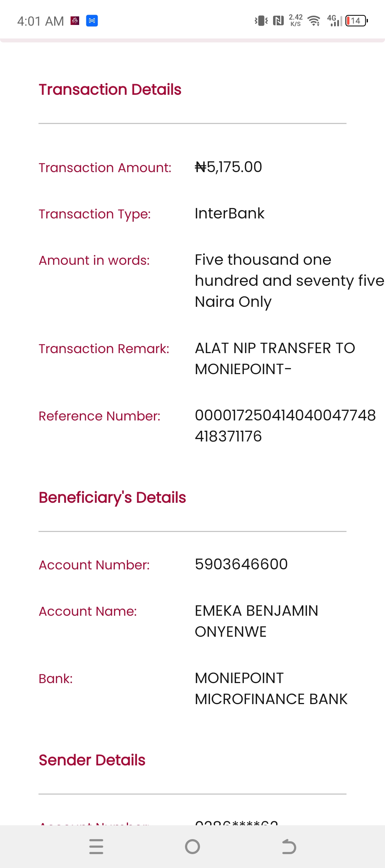Tap the Transaction Details heading

(x=110, y=90)
